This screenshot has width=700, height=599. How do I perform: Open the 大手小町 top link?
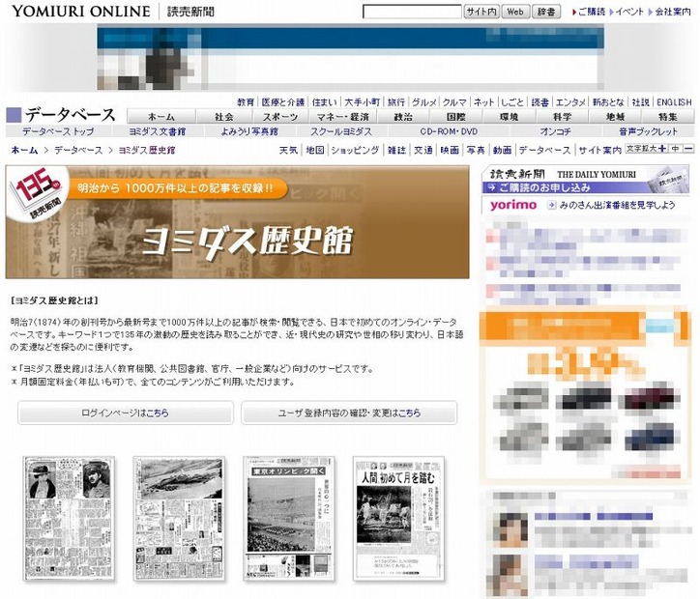[x=362, y=102]
